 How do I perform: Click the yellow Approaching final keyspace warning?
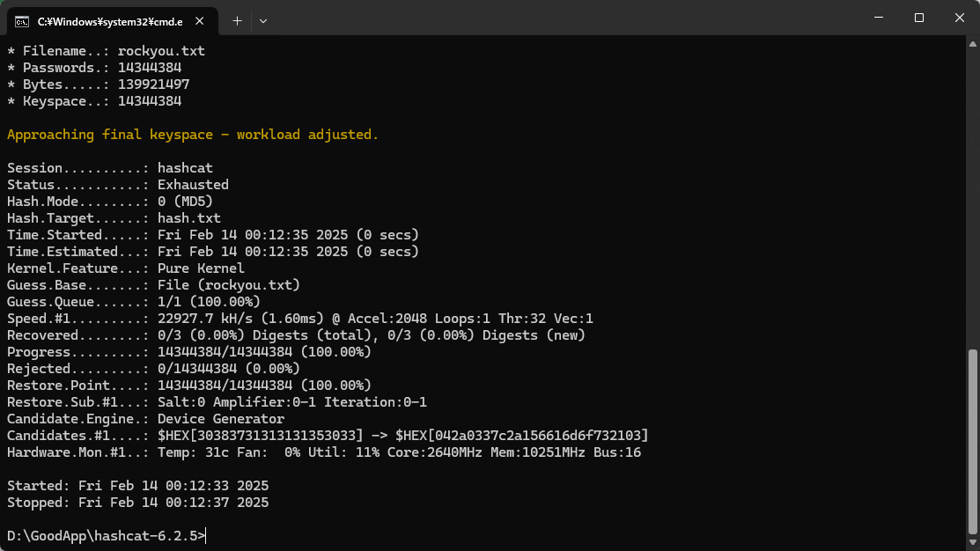(x=192, y=135)
